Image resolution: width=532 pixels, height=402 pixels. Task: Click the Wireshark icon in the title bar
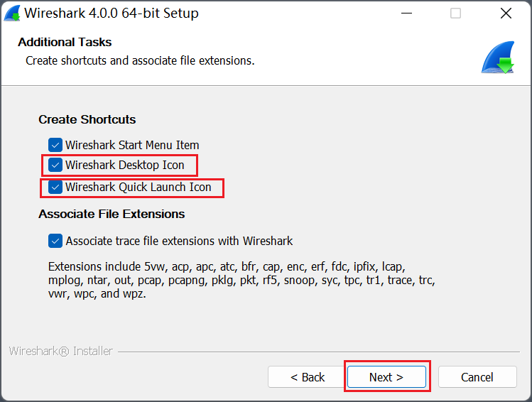12,13
